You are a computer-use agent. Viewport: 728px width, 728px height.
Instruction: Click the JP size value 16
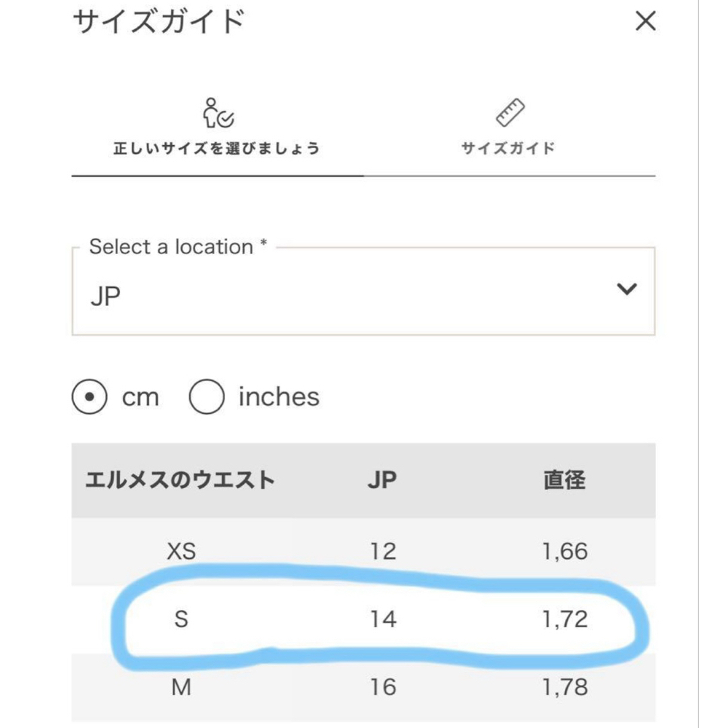pyautogui.click(x=383, y=687)
